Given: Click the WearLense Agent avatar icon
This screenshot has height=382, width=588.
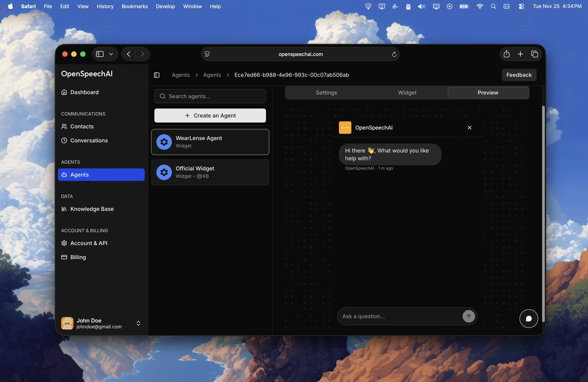Looking at the screenshot, I should point(164,142).
